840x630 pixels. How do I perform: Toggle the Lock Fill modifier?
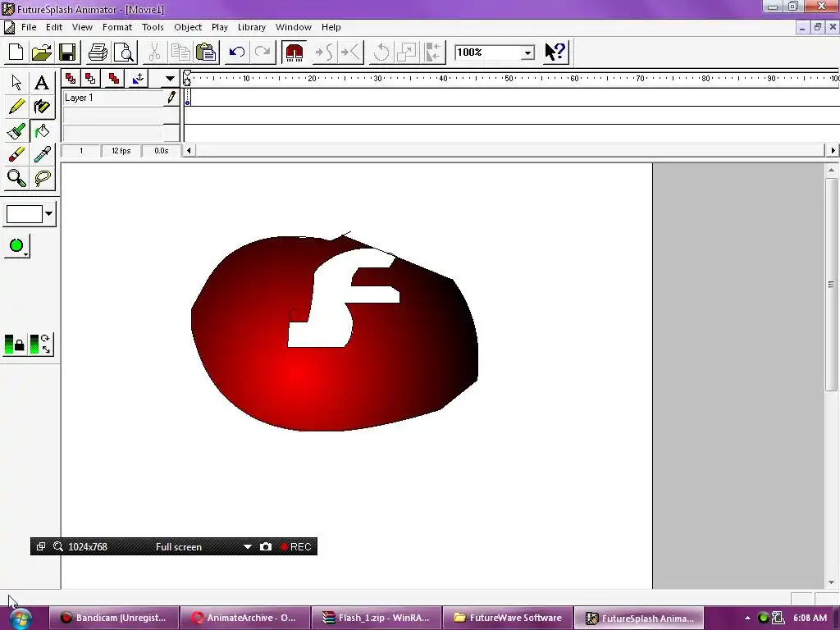15,344
